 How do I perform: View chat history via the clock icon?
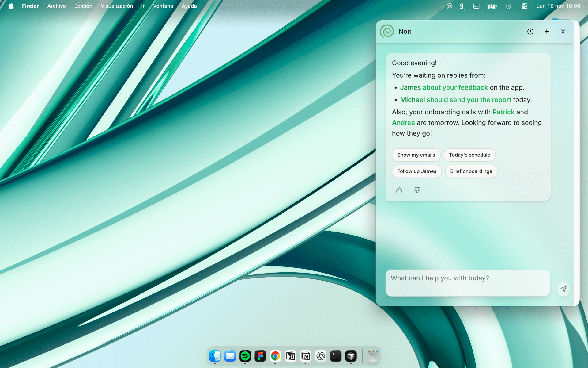[x=530, y=31]
